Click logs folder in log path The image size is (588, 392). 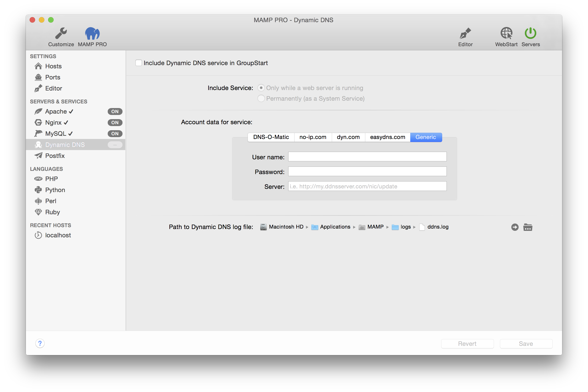401,227
